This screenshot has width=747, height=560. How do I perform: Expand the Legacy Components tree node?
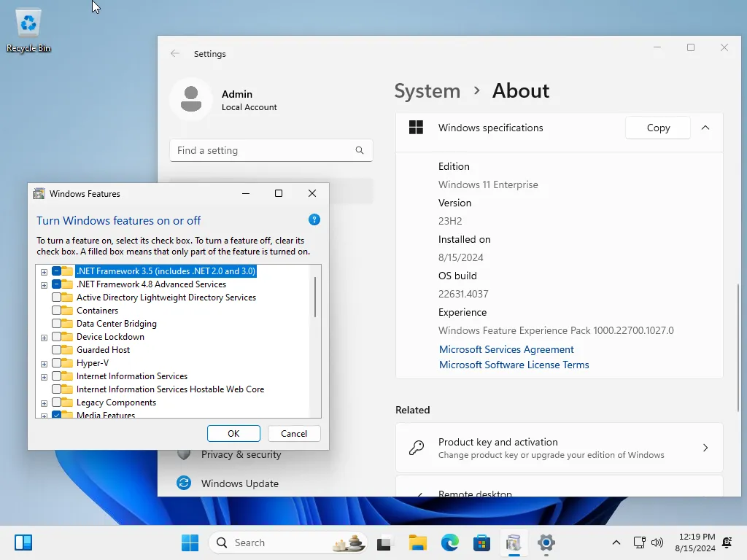coord(44,403)
